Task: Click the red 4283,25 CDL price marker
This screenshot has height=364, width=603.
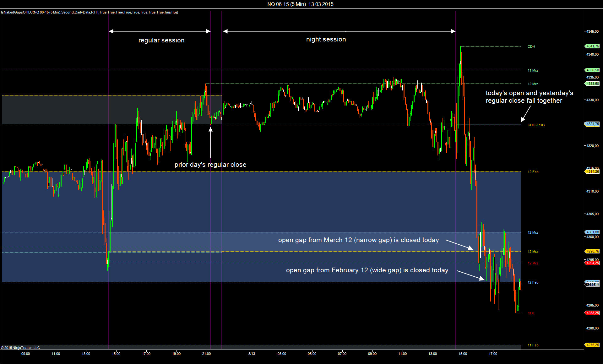Action: [x=592, y=313]
